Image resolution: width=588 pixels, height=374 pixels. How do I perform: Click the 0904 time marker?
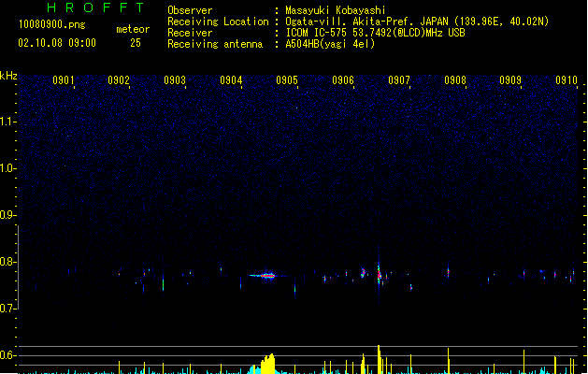(x=231, y=80)
